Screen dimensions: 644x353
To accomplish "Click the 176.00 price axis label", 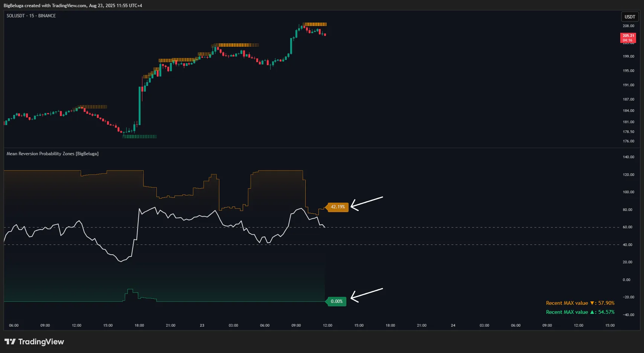I will pyautogui.click(x=628, y=141).
